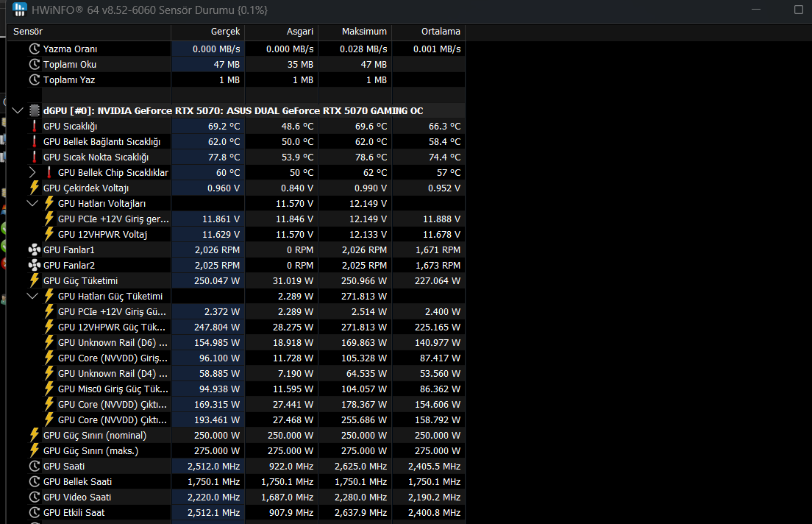Select the GPU Sıcaklığı sensor row label
812x524 pixels.
click(70, 126)
